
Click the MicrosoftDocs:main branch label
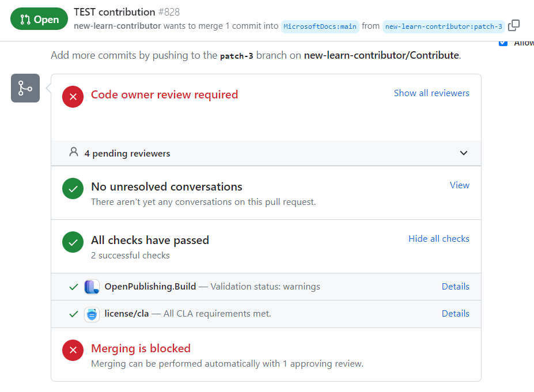tap(320, 26)
